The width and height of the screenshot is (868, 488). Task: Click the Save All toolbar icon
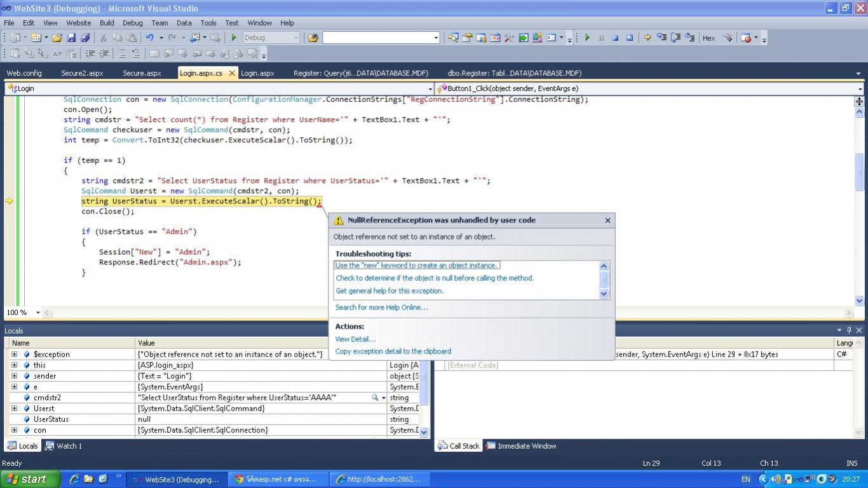tap(85, 38)
